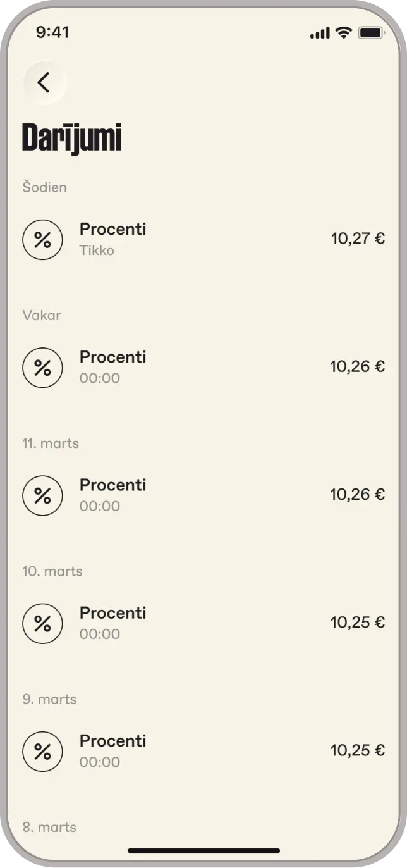Tap the cellular signal bars icon
Screen dimensions: 407x868
coord(320,33)
